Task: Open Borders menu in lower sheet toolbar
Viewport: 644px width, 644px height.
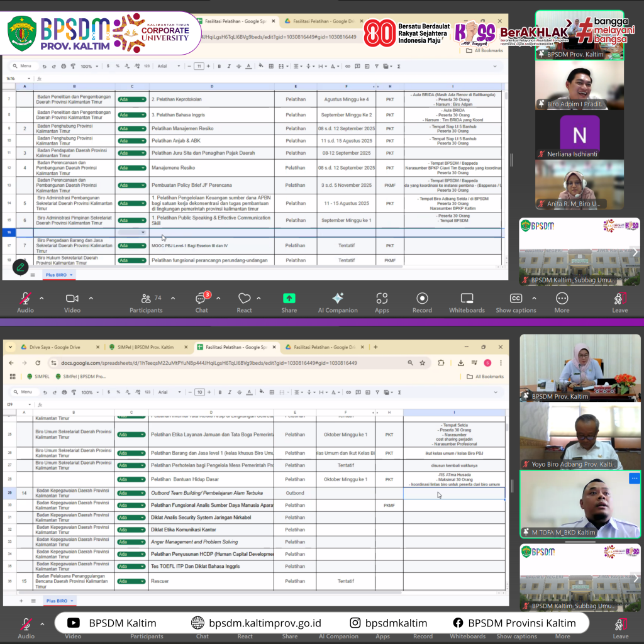Action: tap(272, 392)
